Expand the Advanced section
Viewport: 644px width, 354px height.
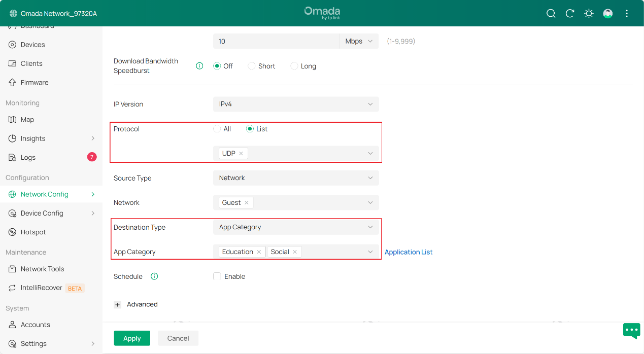118,305
